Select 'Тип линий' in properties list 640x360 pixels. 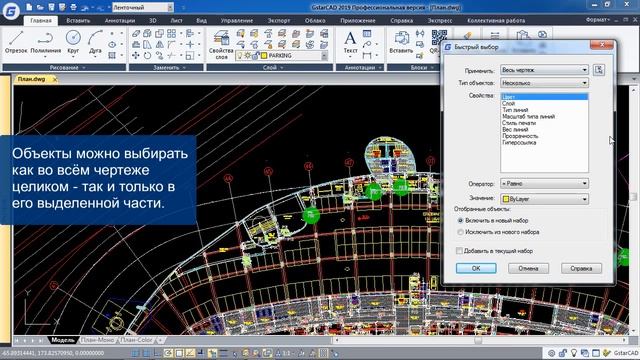(515, 110)
